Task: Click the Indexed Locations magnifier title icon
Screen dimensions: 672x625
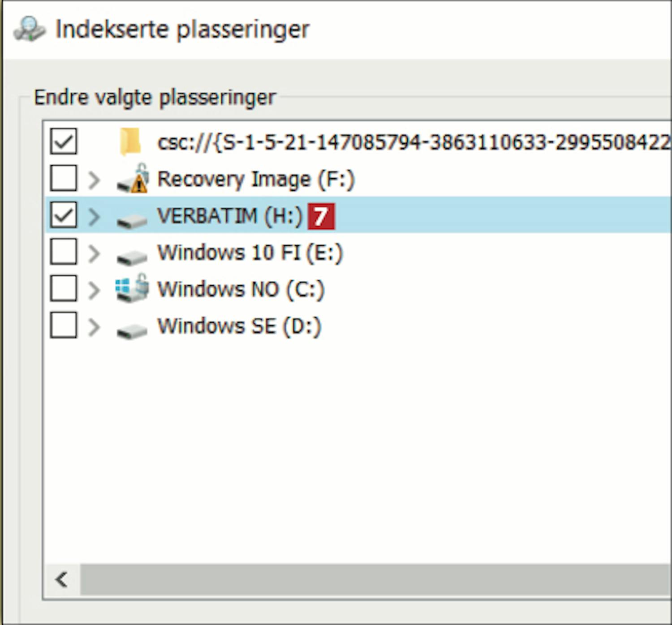Action: [29, 30]
